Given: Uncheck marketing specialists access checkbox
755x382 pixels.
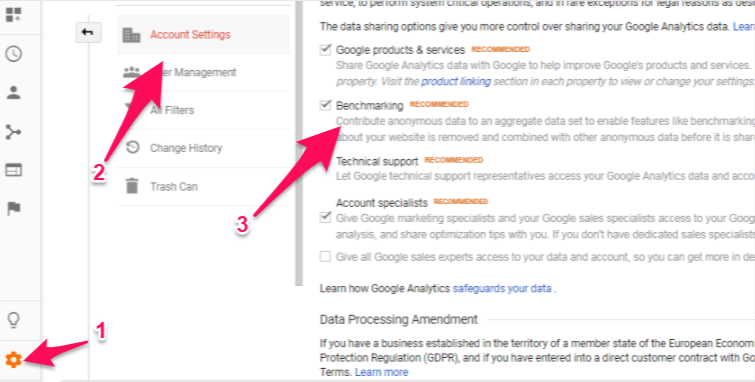Looking at the screenshot, I should click(325, 217).
